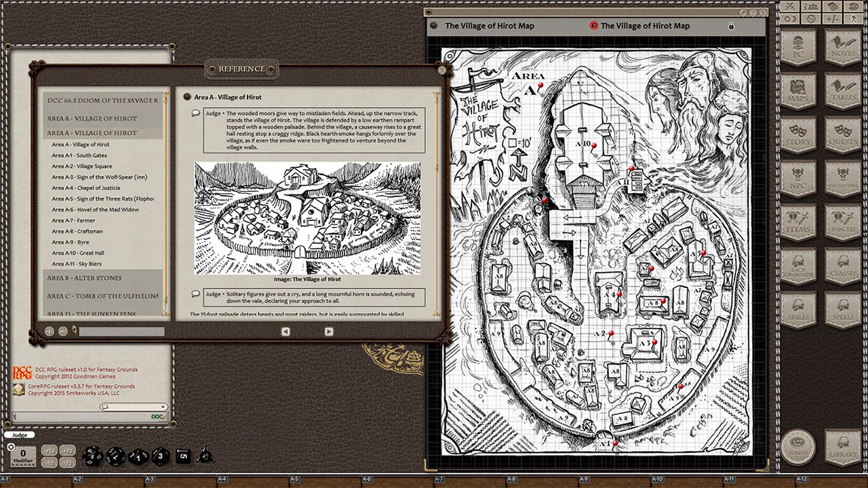Expand AREA B - ALTER STONES section

(85, 278)
